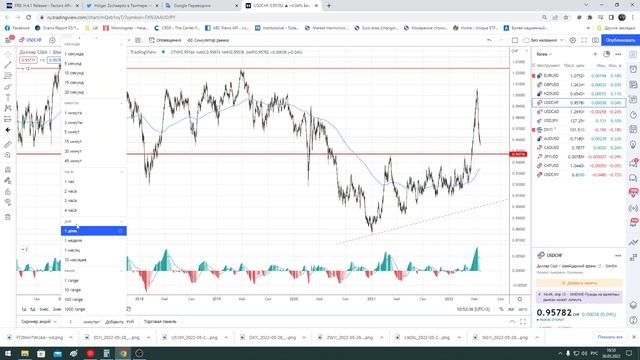Image resolution: width=640 pixels, height=360 pixels.
Task: Open the forex watchlist name dropdown
Action: 544,54
